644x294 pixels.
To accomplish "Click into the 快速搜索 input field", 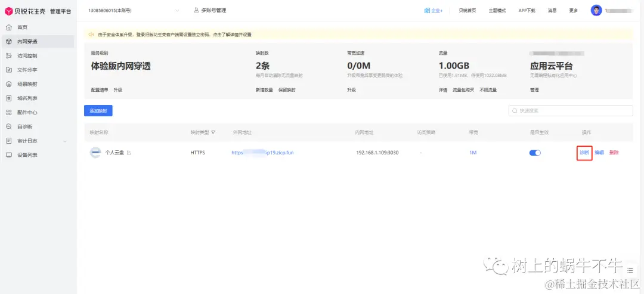I will pyautogui.click(x=571, y=110).
